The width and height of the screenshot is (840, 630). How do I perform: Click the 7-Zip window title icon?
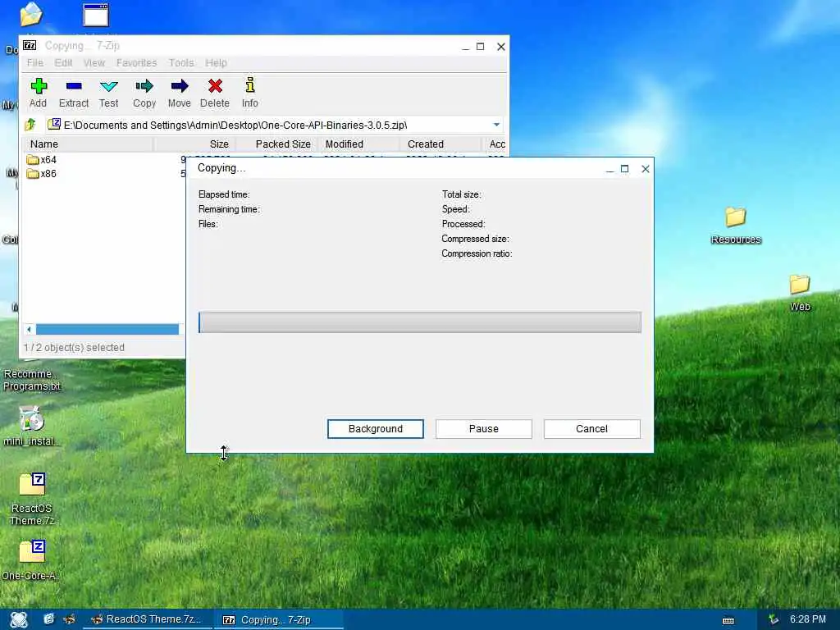tap(30, 46)
